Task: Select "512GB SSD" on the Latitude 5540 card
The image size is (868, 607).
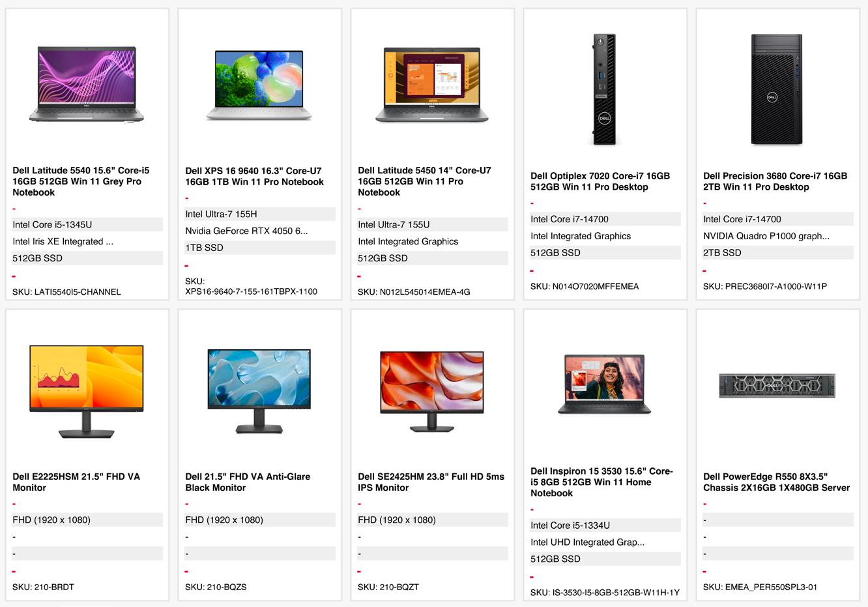Action: pyautogui.click(x=87, y=258)
